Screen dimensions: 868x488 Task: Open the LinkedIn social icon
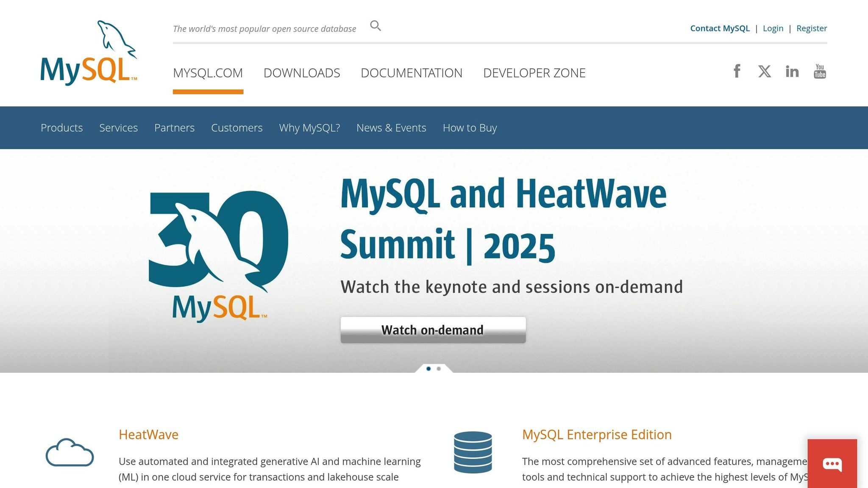coord(792,71)
